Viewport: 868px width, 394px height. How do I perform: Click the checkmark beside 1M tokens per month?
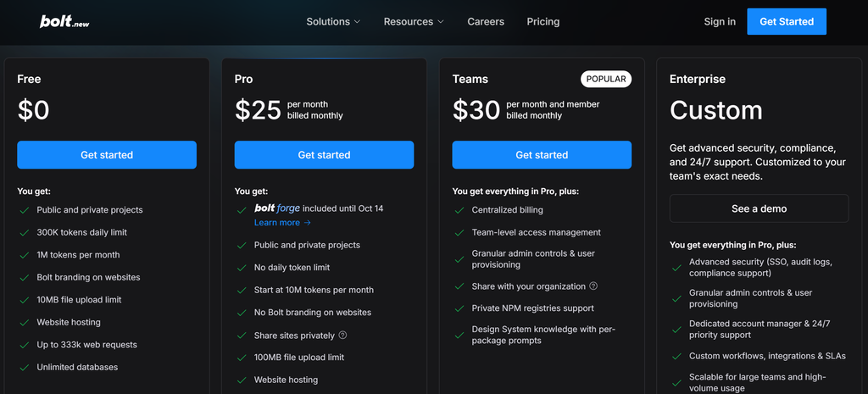[x=24, y=255]
